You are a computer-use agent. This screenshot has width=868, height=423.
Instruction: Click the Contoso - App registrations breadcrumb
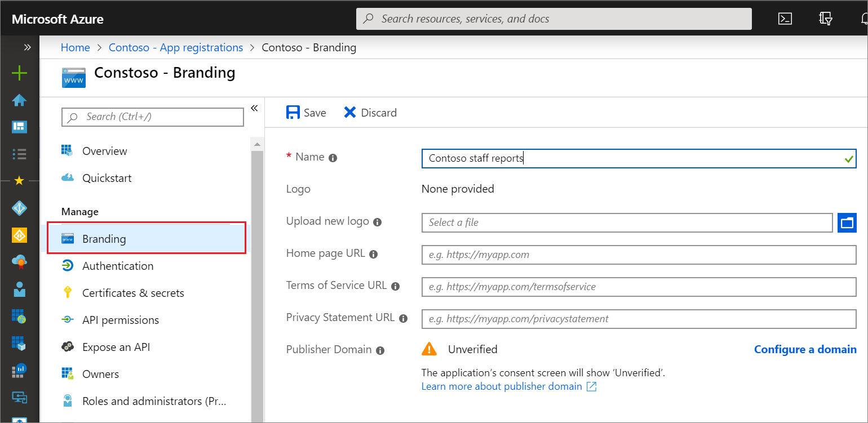point(176,47)
